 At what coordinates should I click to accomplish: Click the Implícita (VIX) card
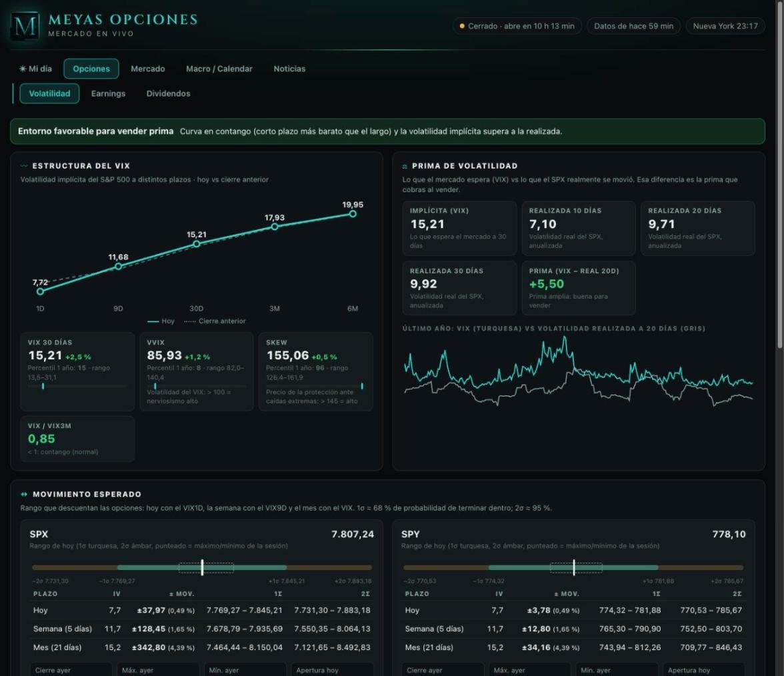[459, 229]
